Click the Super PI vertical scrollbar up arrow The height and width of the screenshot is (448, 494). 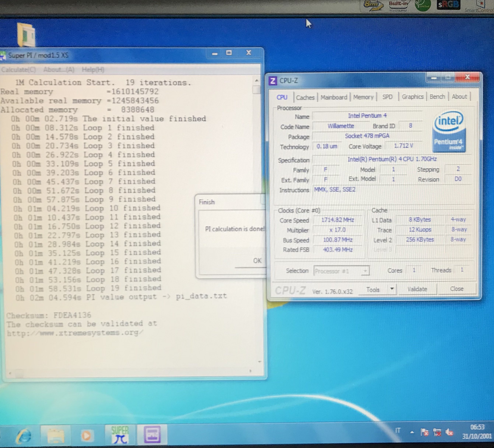click(x=257, y=81)
